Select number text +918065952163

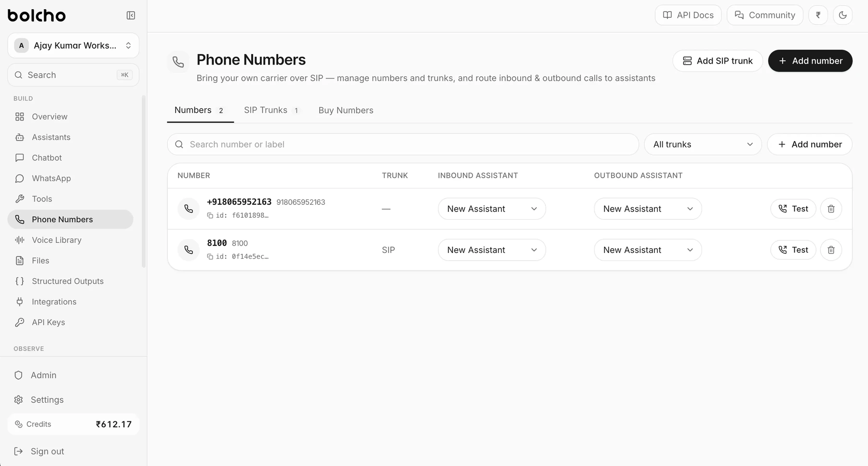click(x=239, y=202)
